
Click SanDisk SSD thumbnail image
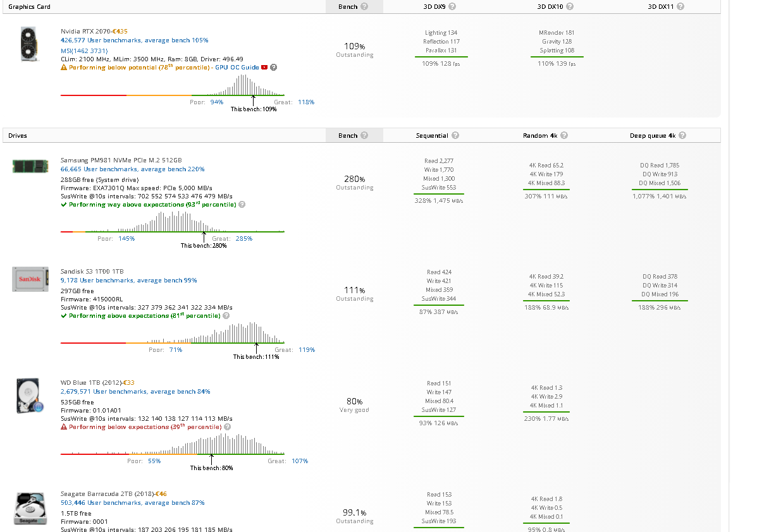tap(30, 279)
